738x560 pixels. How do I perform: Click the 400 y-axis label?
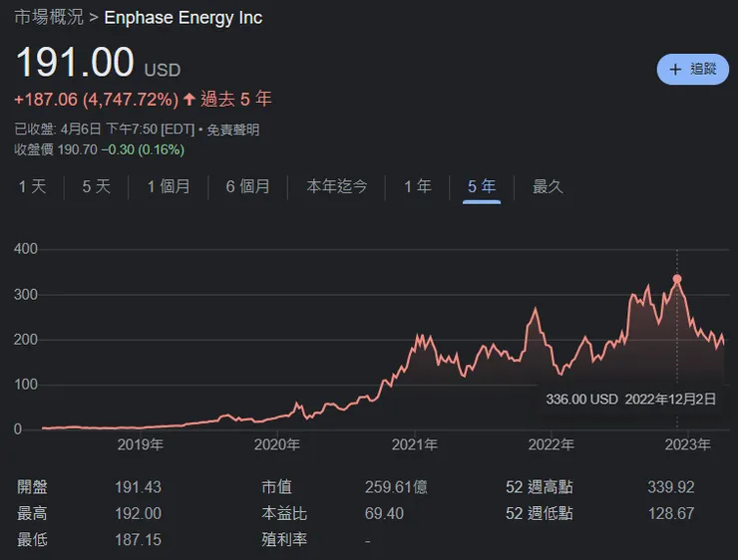(26, 249)
